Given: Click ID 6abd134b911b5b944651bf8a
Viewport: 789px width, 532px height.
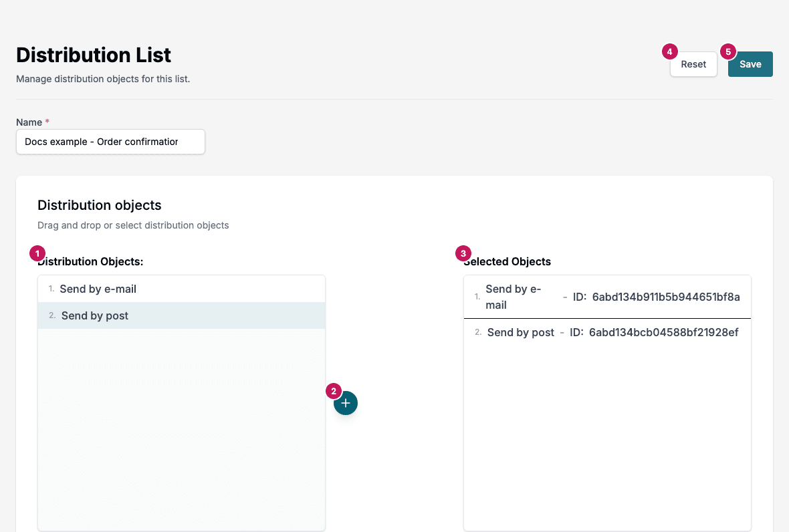Looking at the screenshot, I should click(x=666, y=297).
